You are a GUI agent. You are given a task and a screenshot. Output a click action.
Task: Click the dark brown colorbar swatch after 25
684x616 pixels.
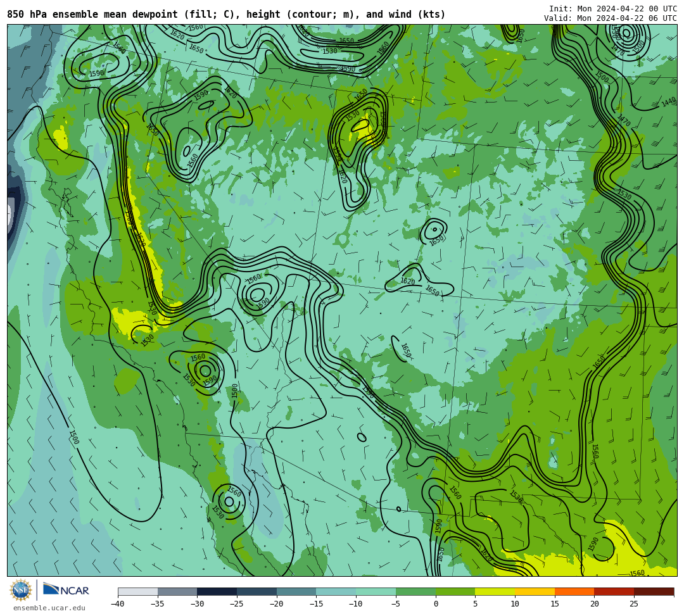point(654,591)
